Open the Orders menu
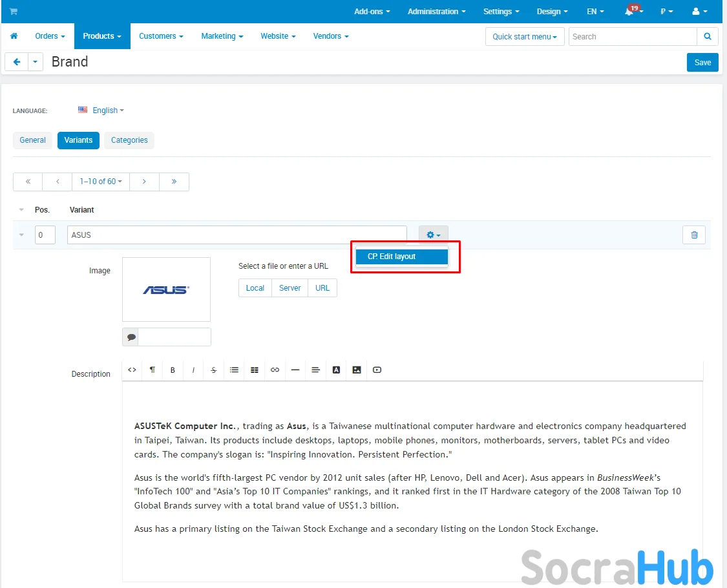This screenshot has width=727, height=588. (50, 36)
